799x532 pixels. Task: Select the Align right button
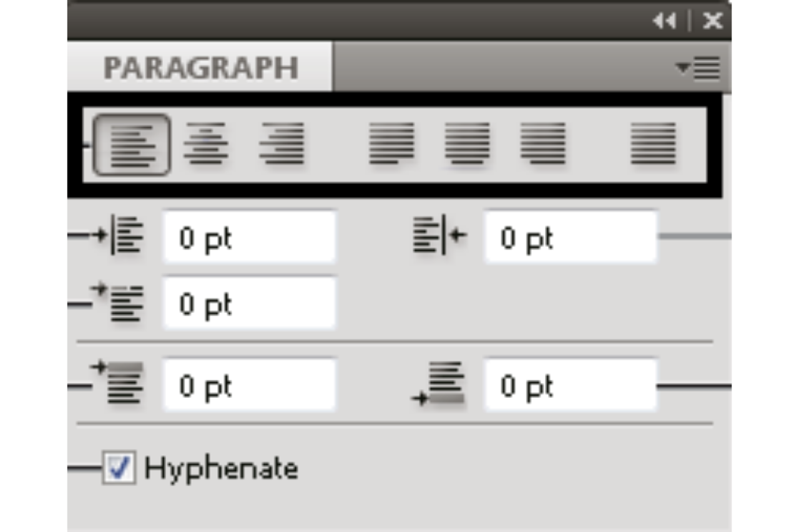click(282, 144)
